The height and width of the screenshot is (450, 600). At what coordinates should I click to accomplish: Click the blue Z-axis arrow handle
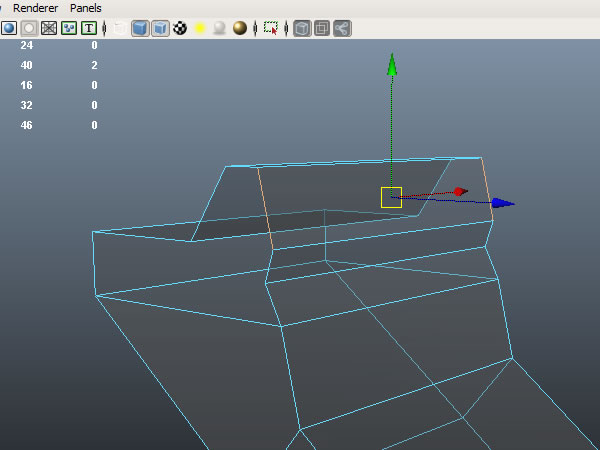click(504, 203)
